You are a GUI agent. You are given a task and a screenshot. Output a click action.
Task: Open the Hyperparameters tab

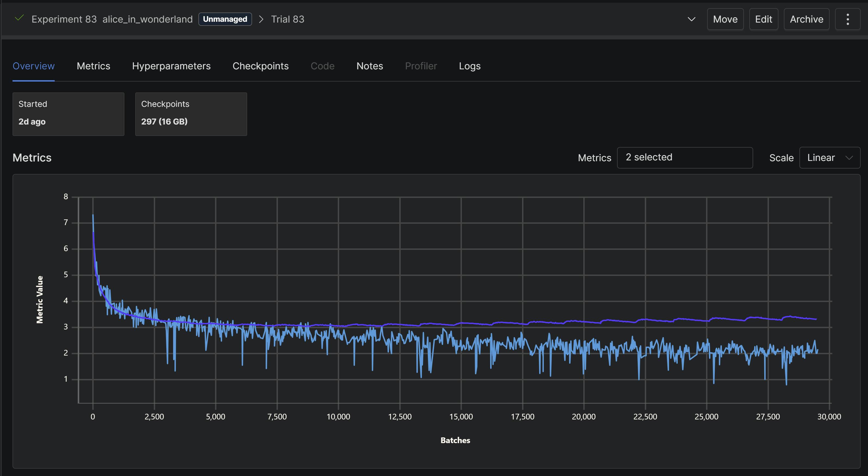pos(171,66)
